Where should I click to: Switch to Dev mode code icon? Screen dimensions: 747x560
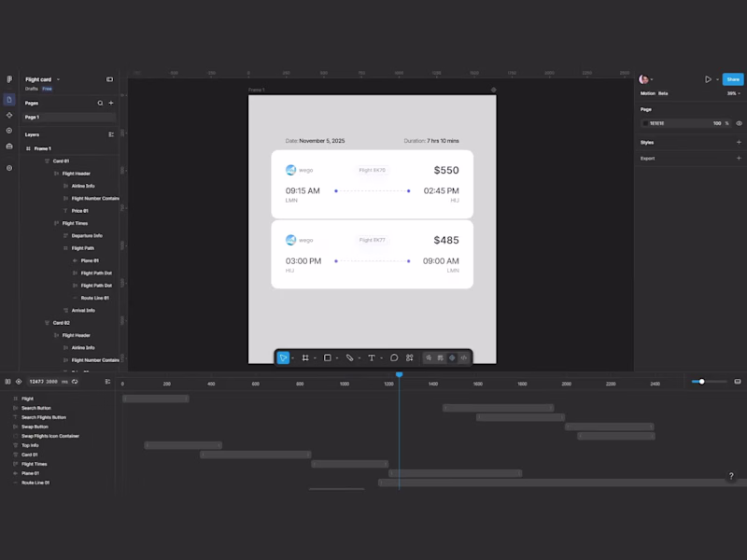pos(463,358)
